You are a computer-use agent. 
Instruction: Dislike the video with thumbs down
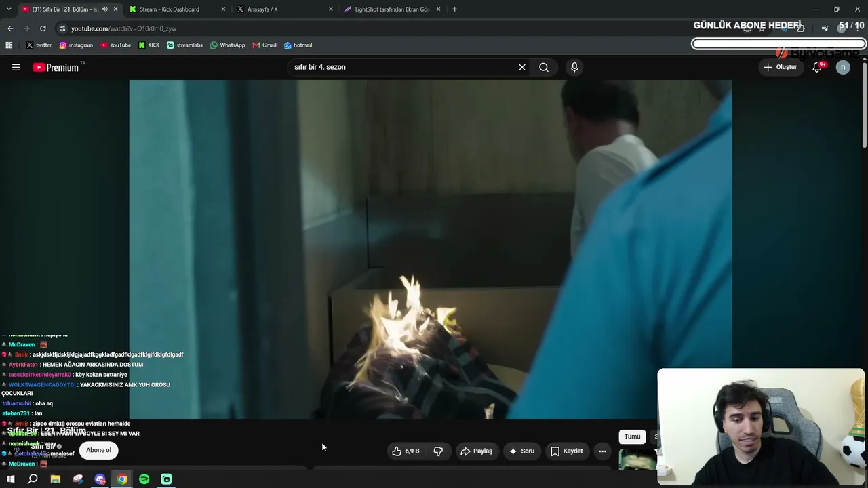[x=438, y=451]
